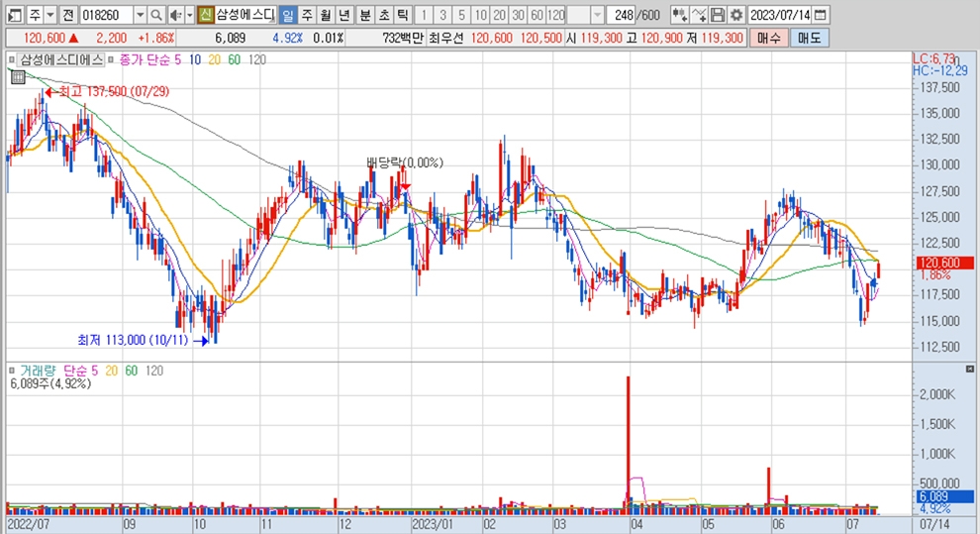Click current price tag 120,600 on axis
Viewport: 980px width, 534px height.
point(945,263)
